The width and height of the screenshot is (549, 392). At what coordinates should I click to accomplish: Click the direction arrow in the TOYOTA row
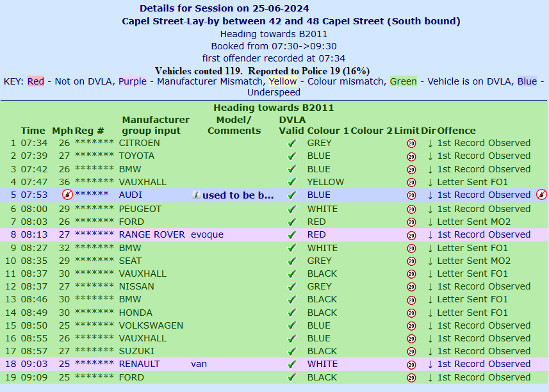click(x=430, y=156)
